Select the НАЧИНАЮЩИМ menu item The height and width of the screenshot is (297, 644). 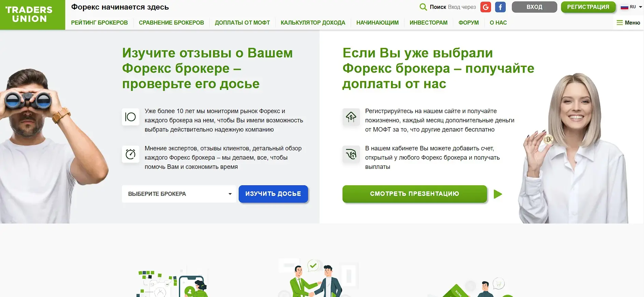coord(378,23)
